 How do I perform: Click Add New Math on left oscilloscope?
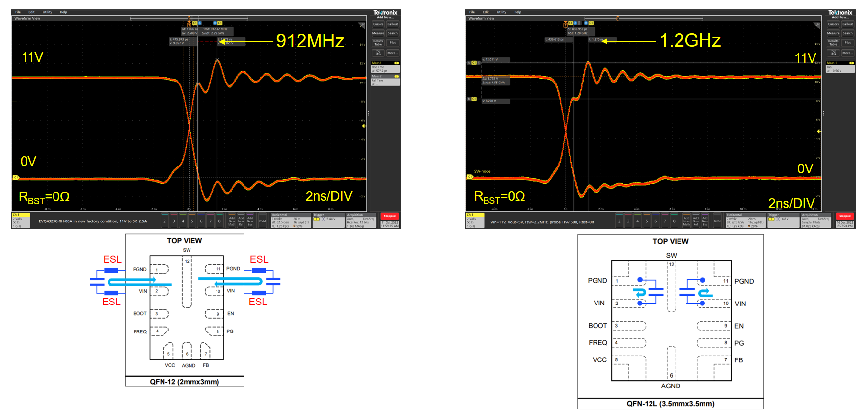[232, 221]
